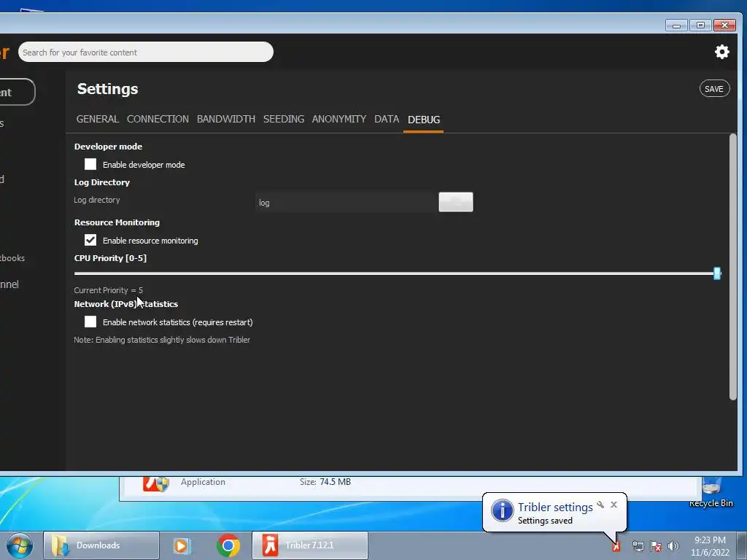Select the DEBUG tab
The height and width of the screenshot is (560, 747).
(424, 120)
